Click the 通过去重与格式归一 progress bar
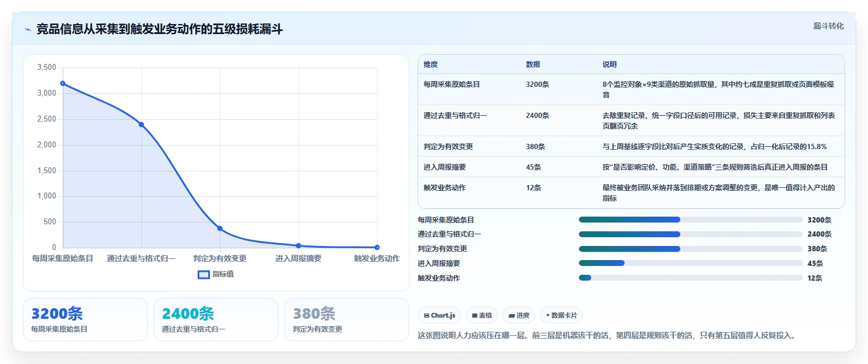The image size is (868, 364). [690, 234]
